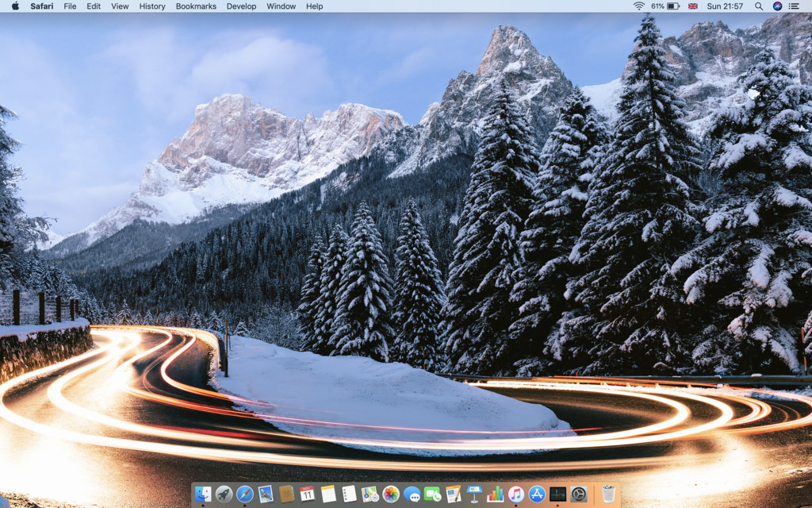
Task: Show battery status at 61%
Action: [665, 6]
